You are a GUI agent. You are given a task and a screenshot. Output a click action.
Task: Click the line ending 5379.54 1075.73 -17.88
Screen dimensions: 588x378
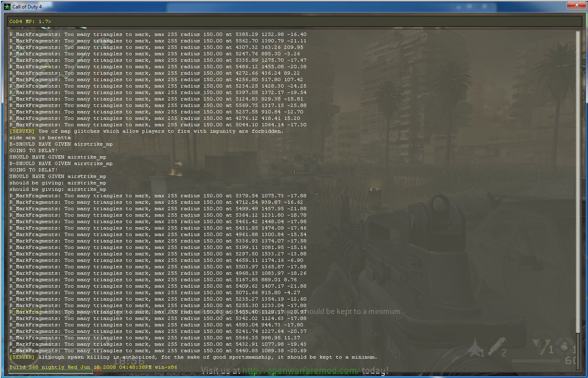point(158,196)
